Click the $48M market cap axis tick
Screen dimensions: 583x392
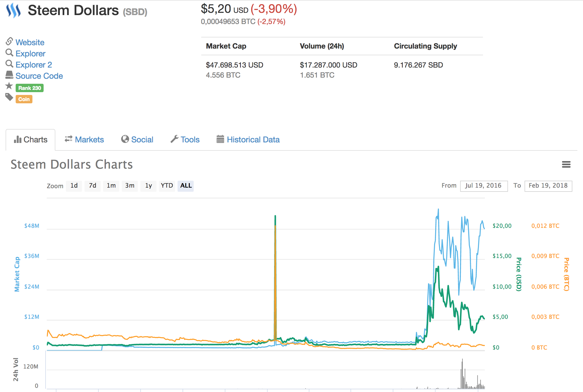pos(32,226)
